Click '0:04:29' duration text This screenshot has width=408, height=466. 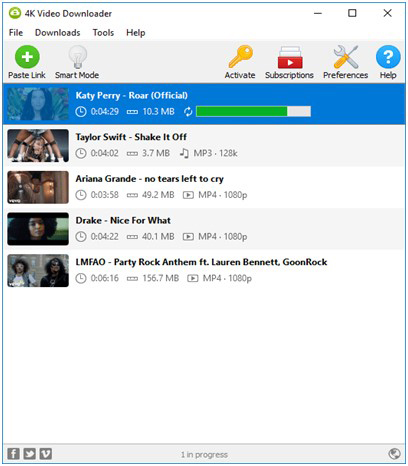coord(105,112)
